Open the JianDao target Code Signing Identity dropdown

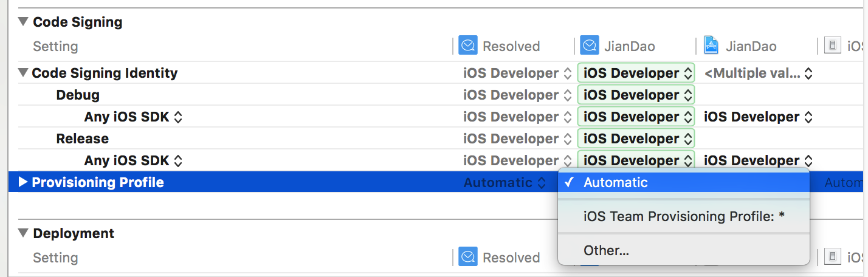click(636, 74)
